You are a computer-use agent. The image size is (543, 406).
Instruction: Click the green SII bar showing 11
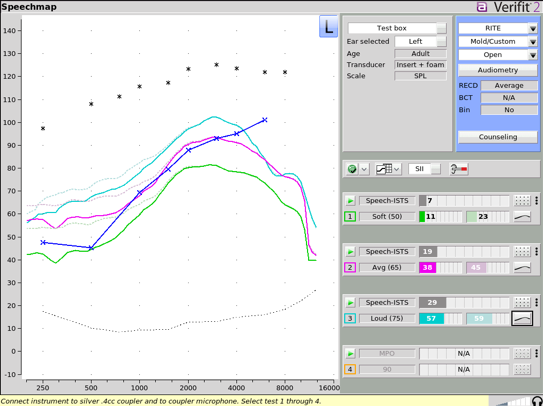(x=440, y=217)
